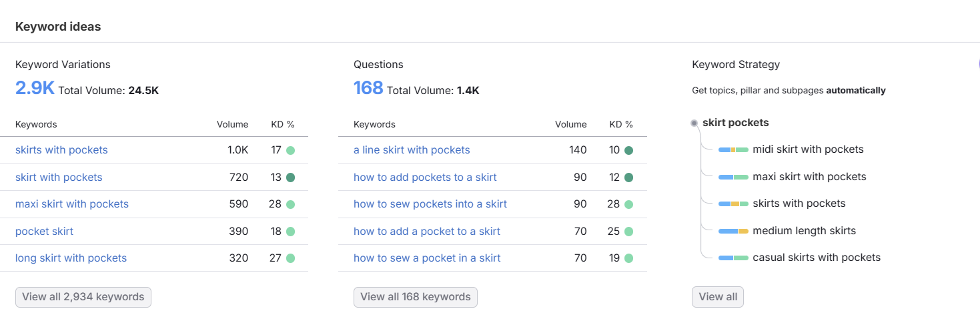
Task: Open 'a line skirt with pockets' question
Action: point(412,150)
